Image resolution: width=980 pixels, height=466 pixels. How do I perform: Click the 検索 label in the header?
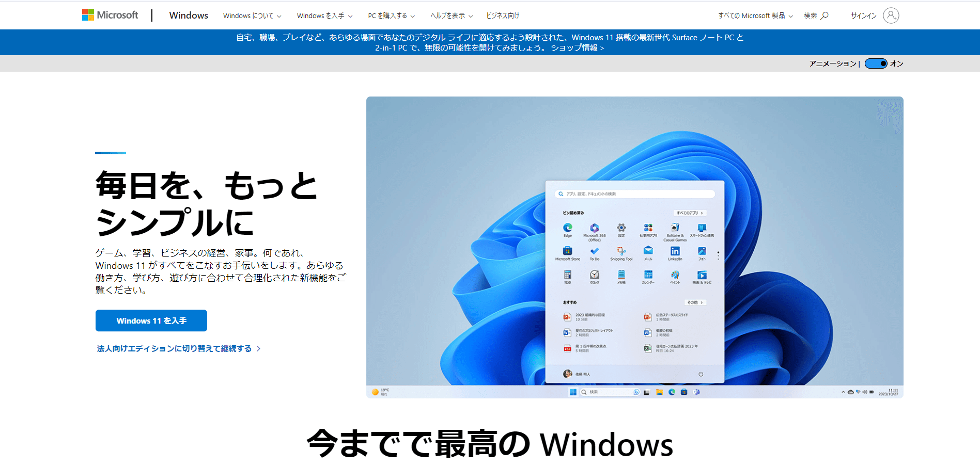coord(810,15)
